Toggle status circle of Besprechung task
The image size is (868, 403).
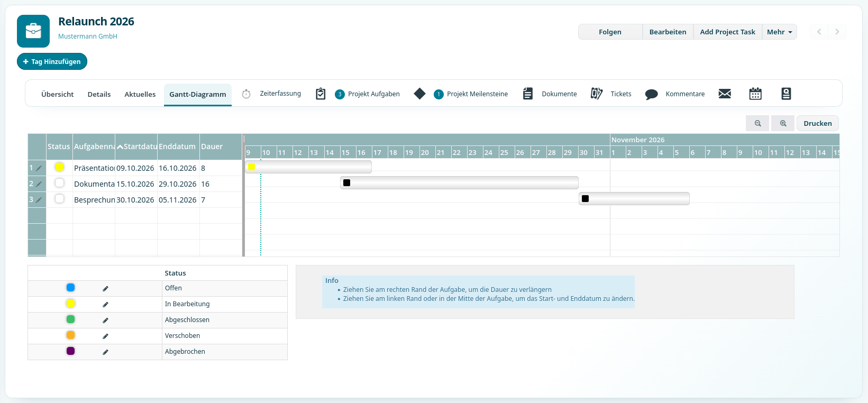[x=59, y=198]
